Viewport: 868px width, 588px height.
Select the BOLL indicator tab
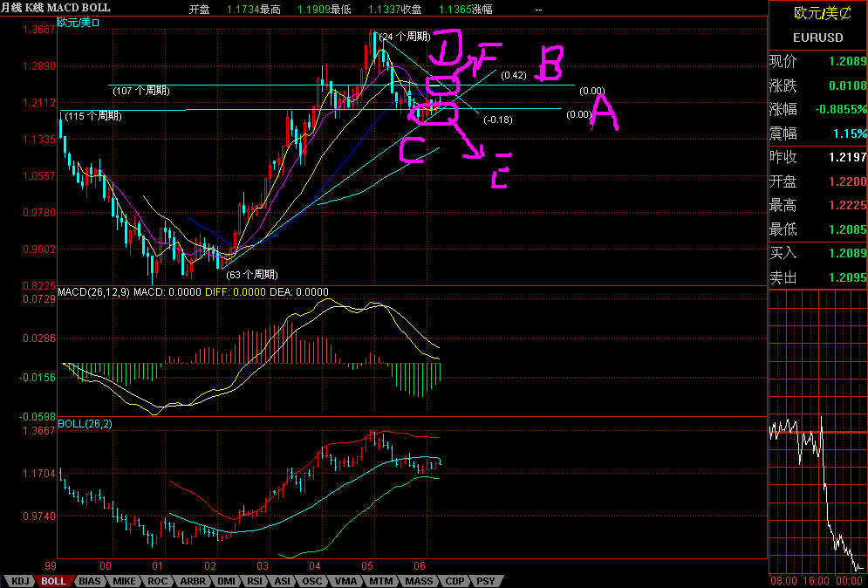(53, 581)
